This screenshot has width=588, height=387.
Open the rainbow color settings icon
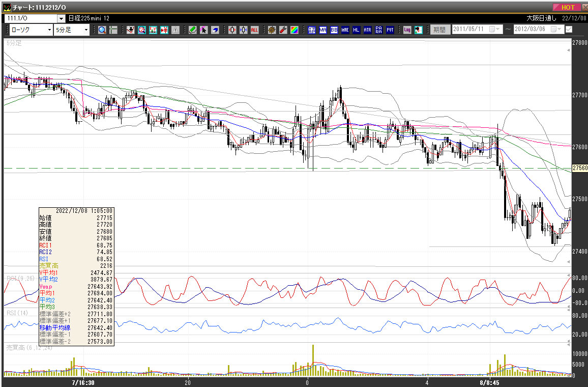coord(295,30)
